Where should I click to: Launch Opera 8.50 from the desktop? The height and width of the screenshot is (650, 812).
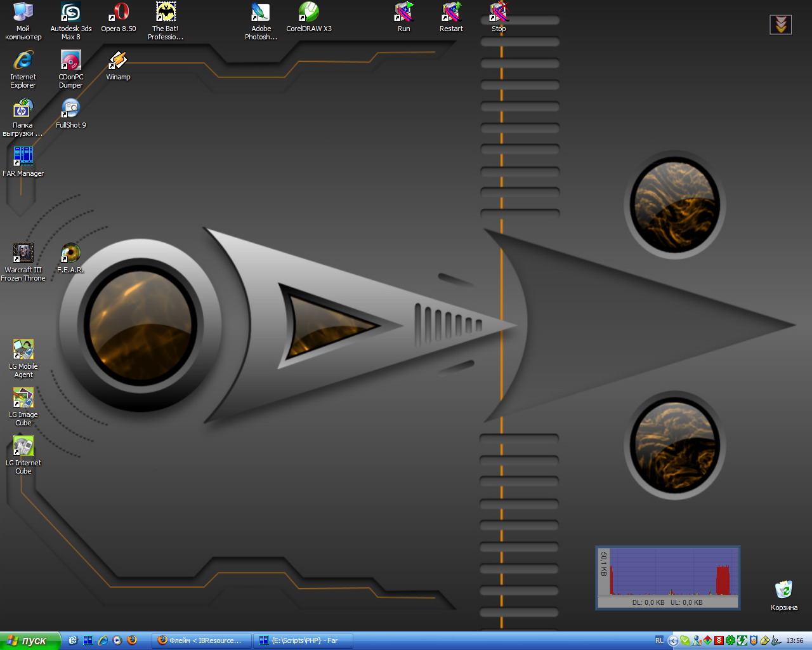coord(119,13)
